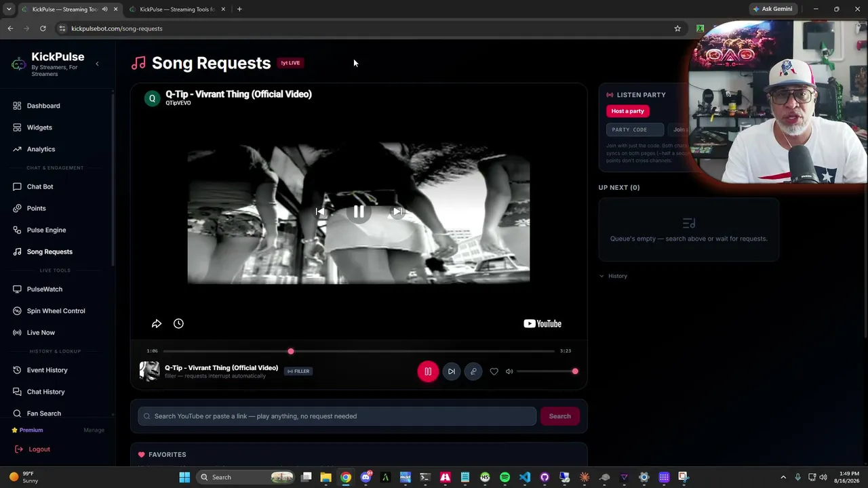Click the YouTube share arrow icon
The image size is (868, 488).
pos(157,324)
